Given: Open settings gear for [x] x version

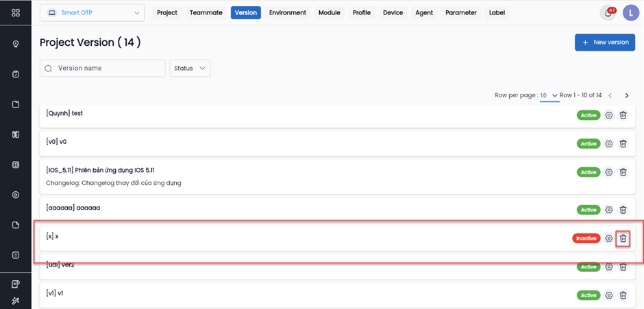Looking at the screenshot, I should click(608, 238).
